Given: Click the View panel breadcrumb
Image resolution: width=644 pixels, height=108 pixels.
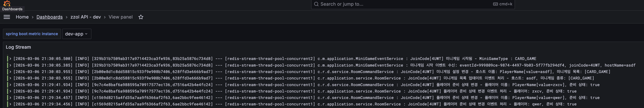Looking at the screenshot, I should [x=120, y=17].
